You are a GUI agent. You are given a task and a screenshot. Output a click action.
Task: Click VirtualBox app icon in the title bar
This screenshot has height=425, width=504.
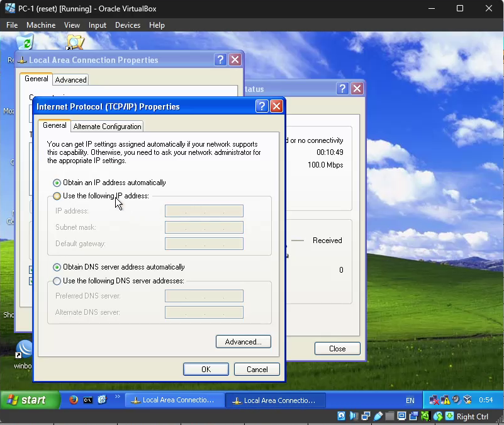tap(10, 8)
